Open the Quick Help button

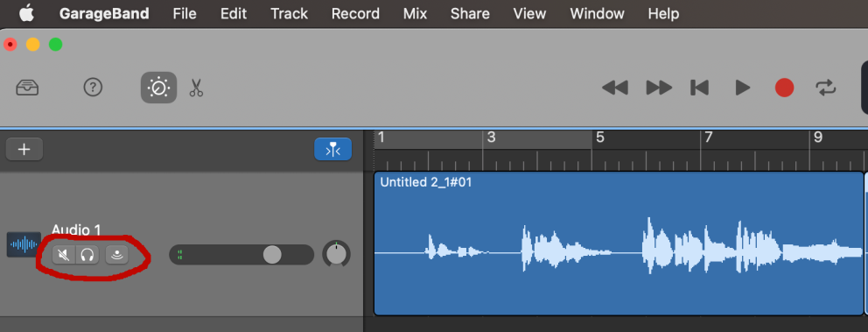93,88
